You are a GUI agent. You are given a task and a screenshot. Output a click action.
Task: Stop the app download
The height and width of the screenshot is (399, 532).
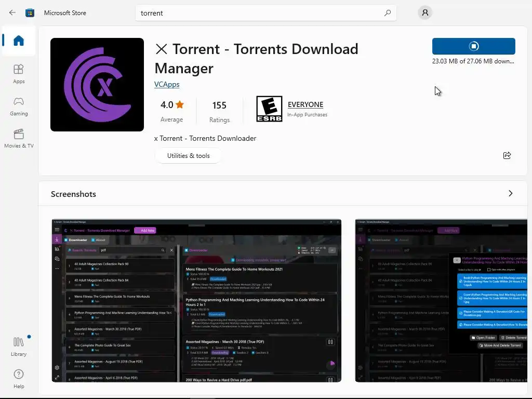point(474,46)
